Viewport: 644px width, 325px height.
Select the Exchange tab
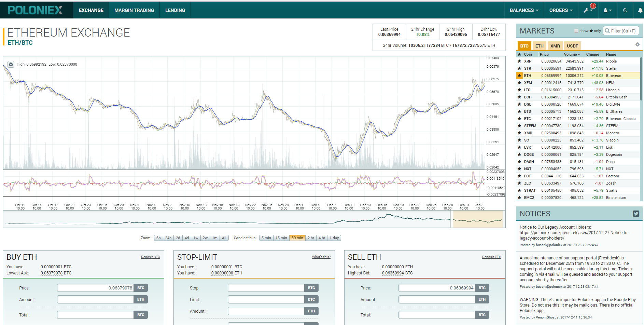91,10
